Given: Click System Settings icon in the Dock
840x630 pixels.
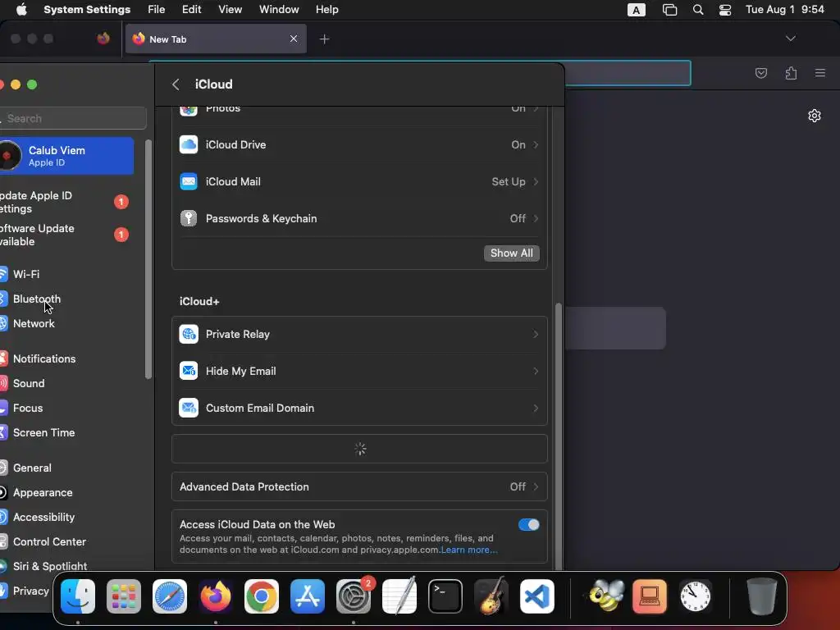Looking at the screenshot, I should click(x=354, y=596).
